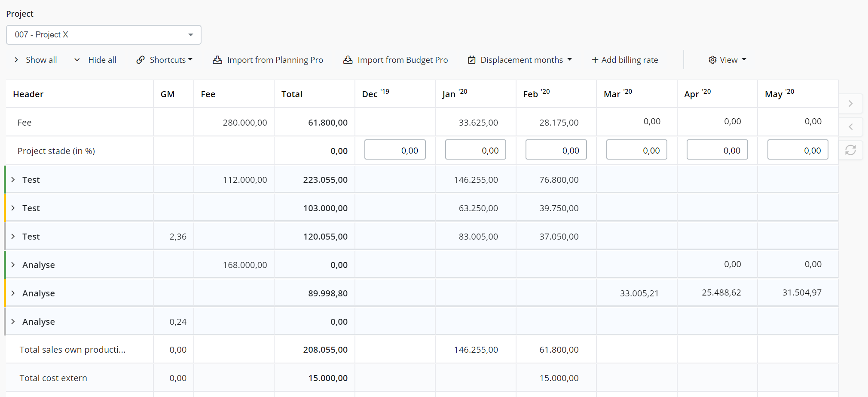Click the Import from Budget Pro icon
Screen dimensions: 868x397
point(348,60)
